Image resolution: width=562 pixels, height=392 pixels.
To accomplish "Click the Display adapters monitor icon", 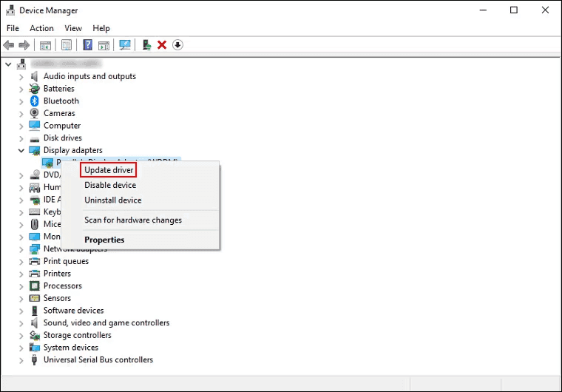I will [35, 151].
